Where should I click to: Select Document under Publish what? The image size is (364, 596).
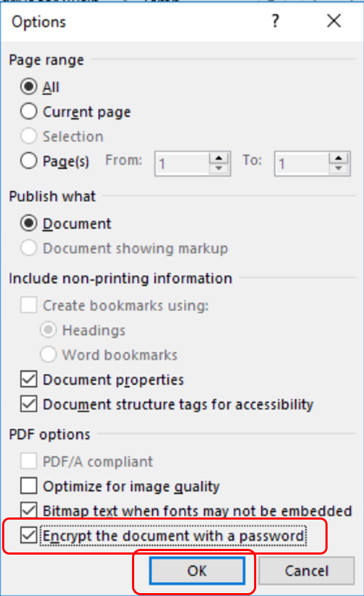pos(29,223)
